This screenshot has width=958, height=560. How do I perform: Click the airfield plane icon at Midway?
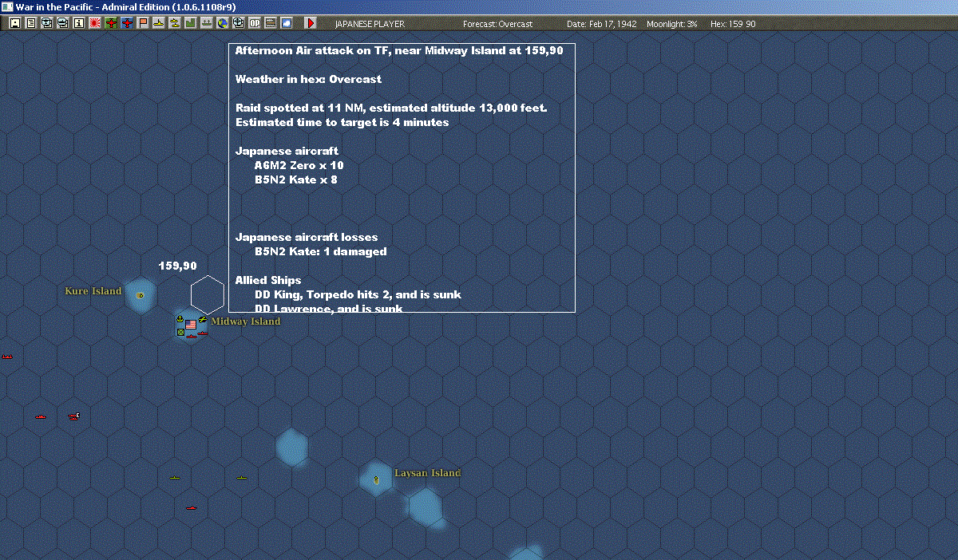[x=203, y=320]
